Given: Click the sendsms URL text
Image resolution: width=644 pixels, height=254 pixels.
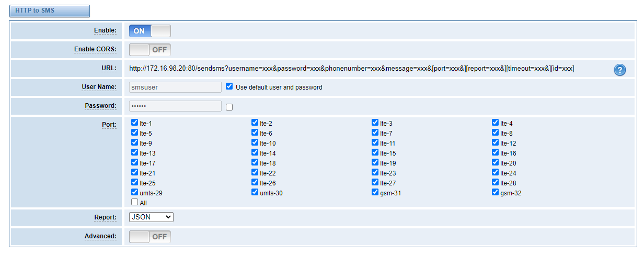Looking at the screenshot, I should [352, 69].
